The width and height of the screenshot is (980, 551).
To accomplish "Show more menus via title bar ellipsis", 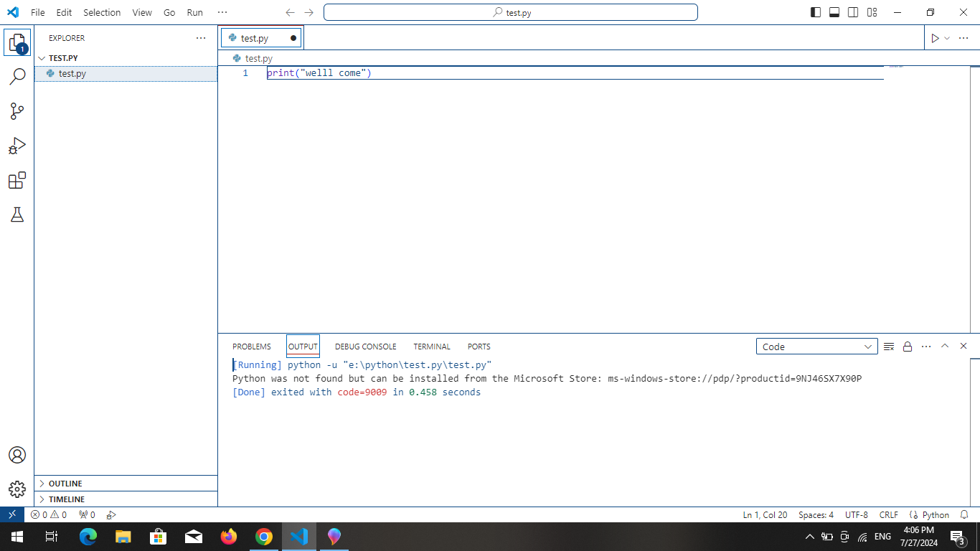I will tap(222, 12).
